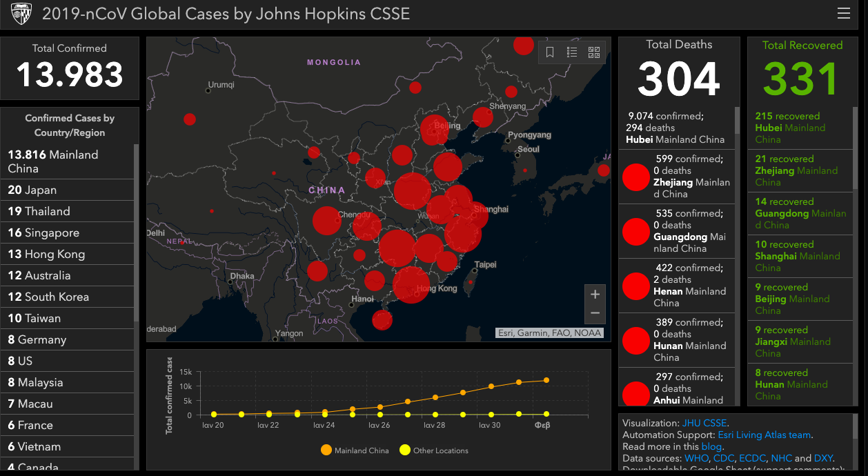868x476 pixels.
Task: Select Mainland China in the country list
Action: coord(53,161)
